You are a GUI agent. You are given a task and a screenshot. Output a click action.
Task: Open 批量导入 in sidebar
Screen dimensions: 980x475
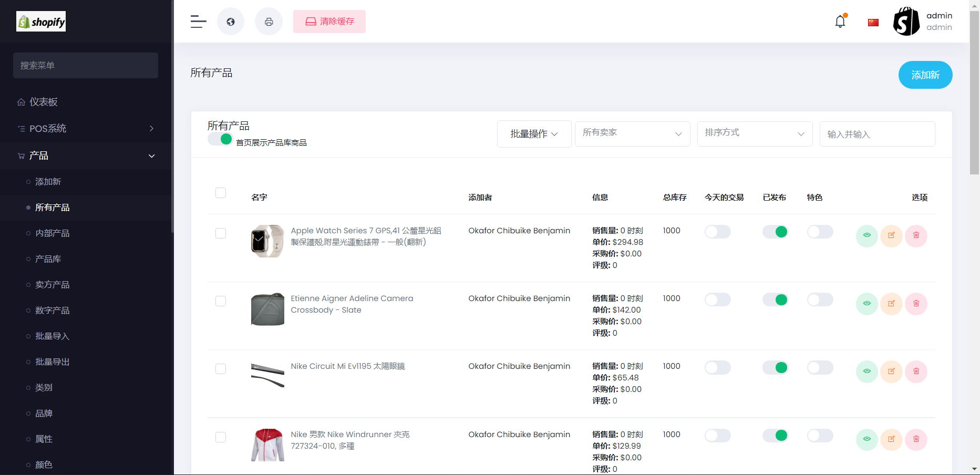[x=52, y=336]
